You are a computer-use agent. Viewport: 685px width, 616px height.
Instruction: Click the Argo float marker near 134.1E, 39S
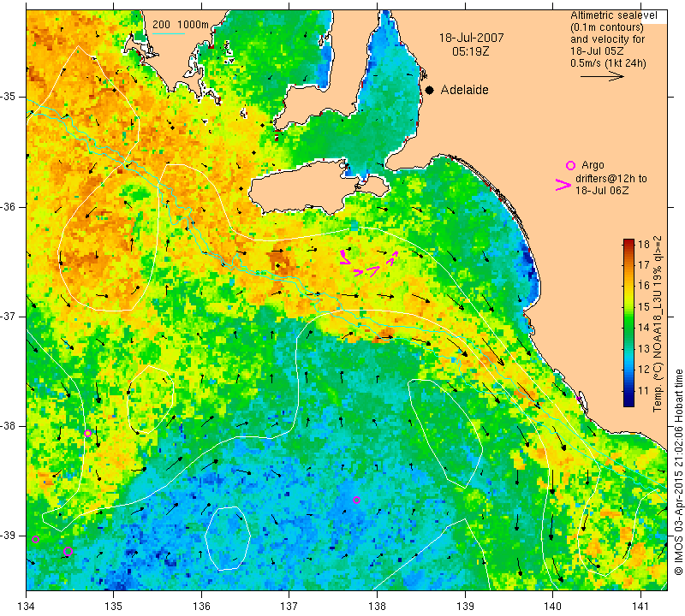pos(36,540)
